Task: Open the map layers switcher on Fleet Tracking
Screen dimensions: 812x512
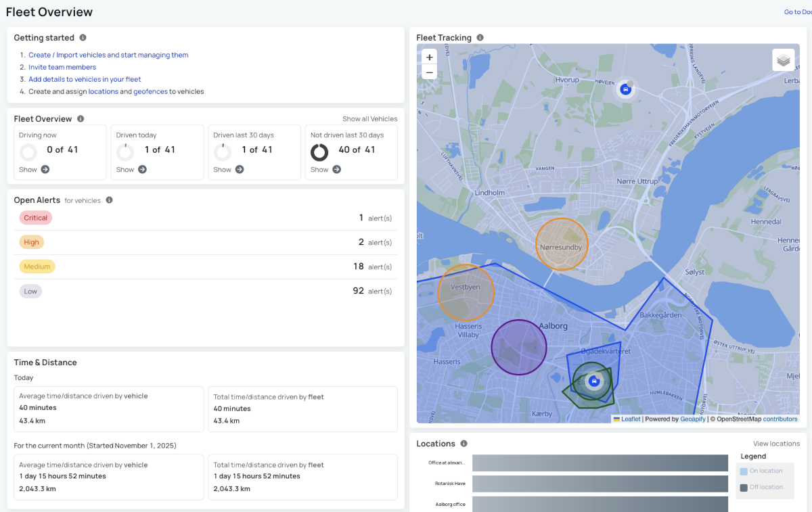Action: point(783,60)
